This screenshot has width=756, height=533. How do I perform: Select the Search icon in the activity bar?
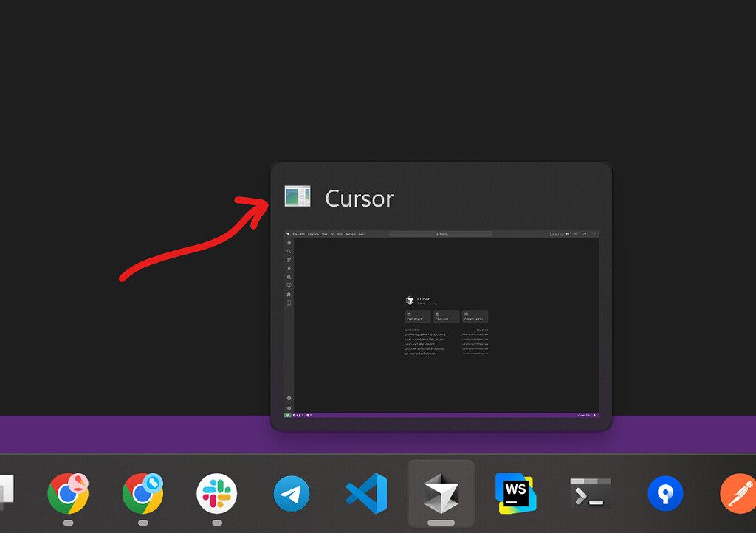point(289,252)
